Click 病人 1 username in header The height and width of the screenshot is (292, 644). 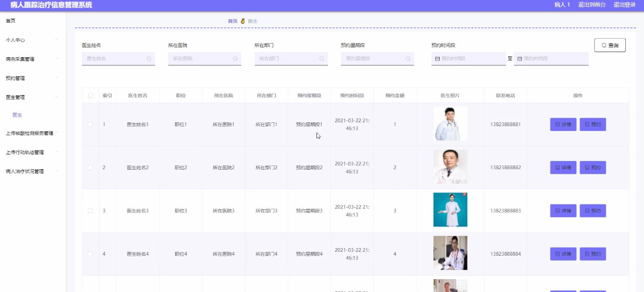point(562,5)
